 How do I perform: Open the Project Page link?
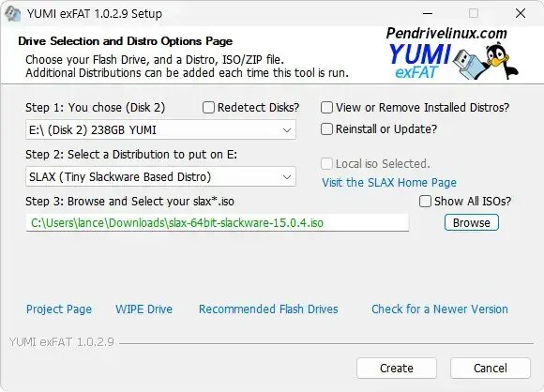59,309
